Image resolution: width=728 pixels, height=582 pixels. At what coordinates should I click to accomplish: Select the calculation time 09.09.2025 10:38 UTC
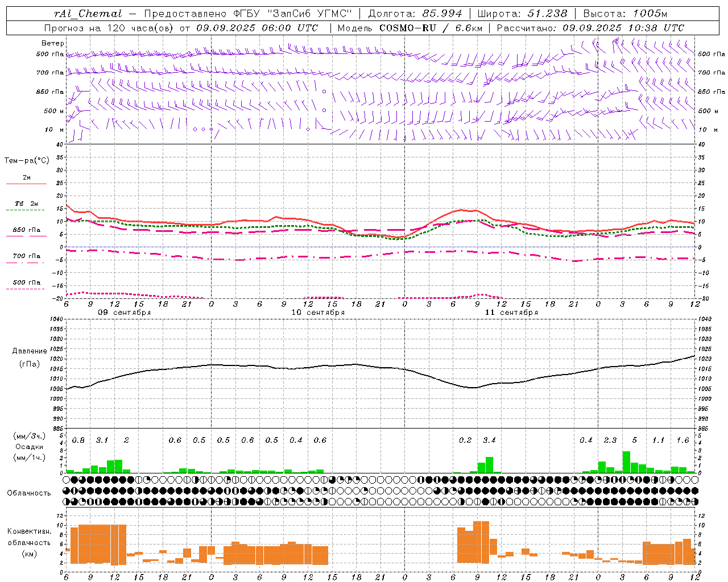[623, 28]
